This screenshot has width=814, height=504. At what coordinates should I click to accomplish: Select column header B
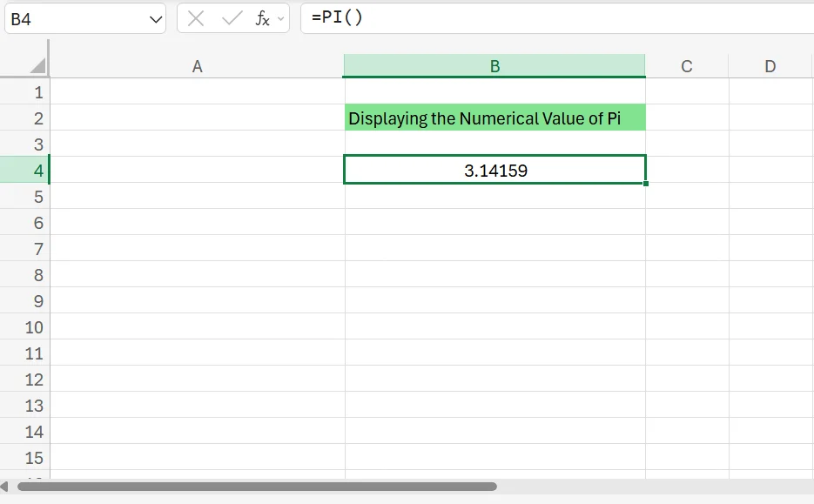click(x=494, y=66)
